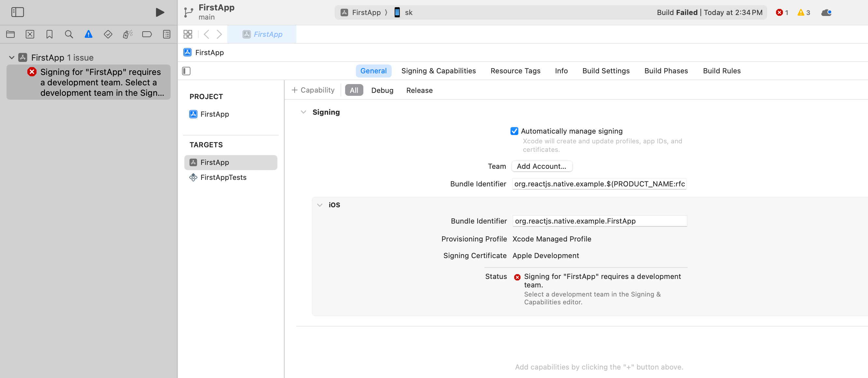
Task: Add a new capability with + Capability
Action: [x=313, y=90]
